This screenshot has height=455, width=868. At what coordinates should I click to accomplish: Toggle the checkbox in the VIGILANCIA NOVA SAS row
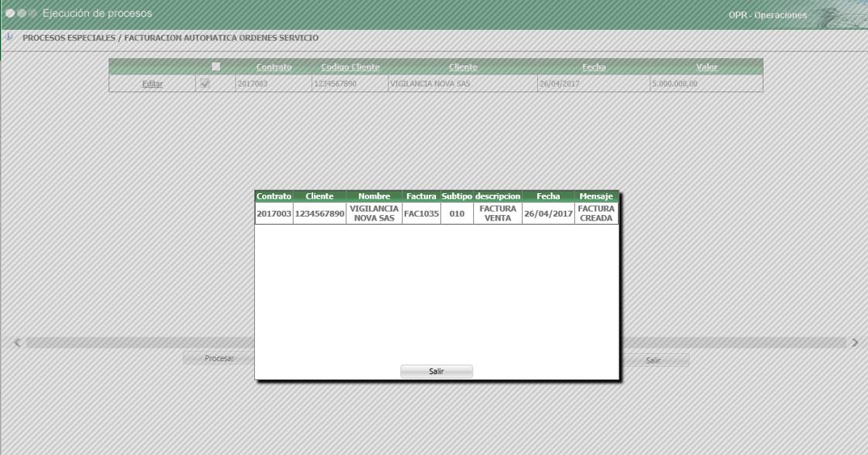[205, 83]
